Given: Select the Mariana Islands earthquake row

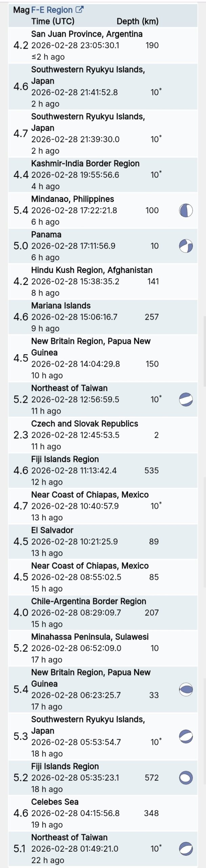Looking at the screenshot, I should click(x=61, y=305).
